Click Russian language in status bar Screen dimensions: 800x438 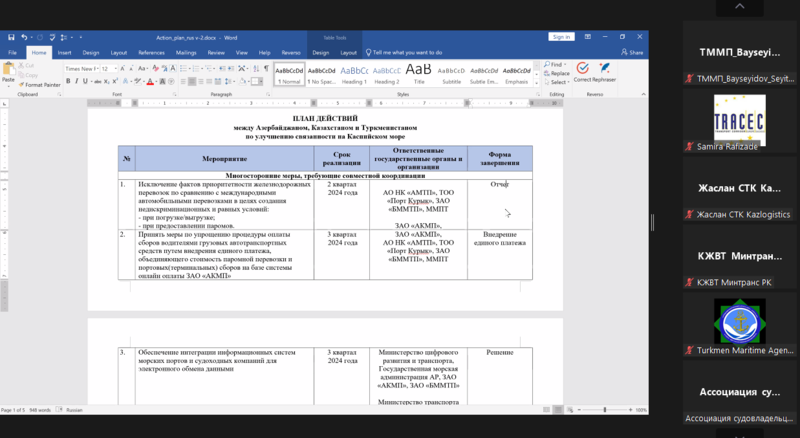coord(74,409)
